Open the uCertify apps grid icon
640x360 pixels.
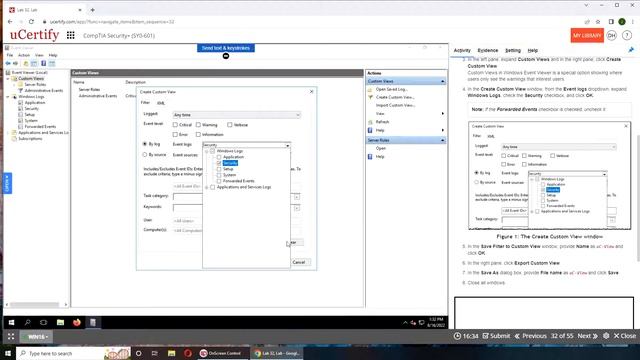(x=71, y=36)
